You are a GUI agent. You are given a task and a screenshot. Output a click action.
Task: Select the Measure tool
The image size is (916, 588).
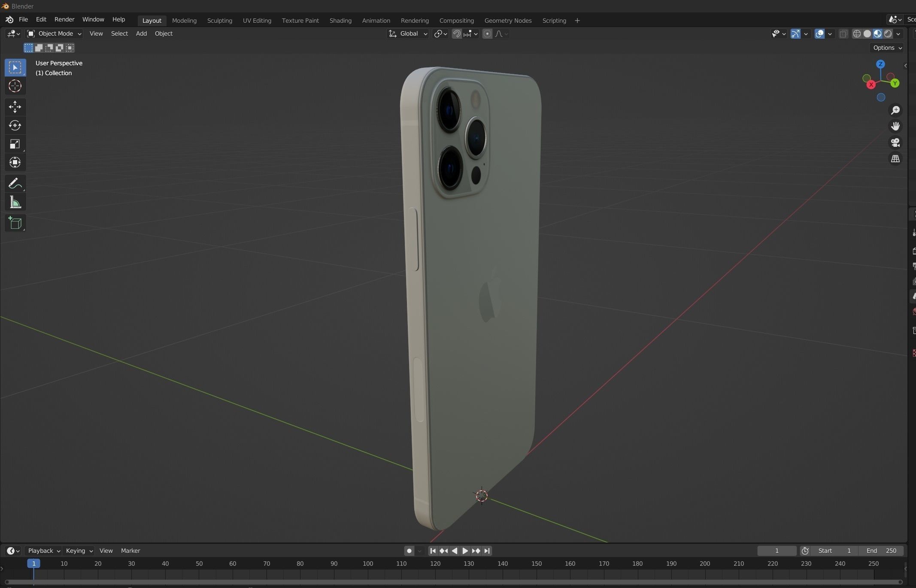pos(15,203)
